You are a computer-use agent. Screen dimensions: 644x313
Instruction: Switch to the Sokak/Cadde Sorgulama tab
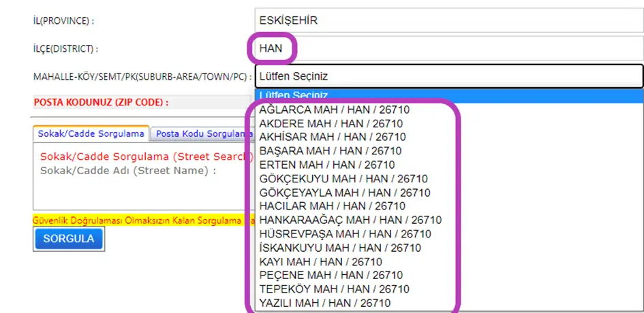click(91, 133)
